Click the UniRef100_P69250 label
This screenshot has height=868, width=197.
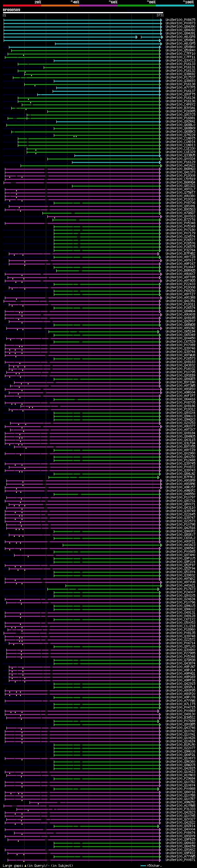coord(180,290)
